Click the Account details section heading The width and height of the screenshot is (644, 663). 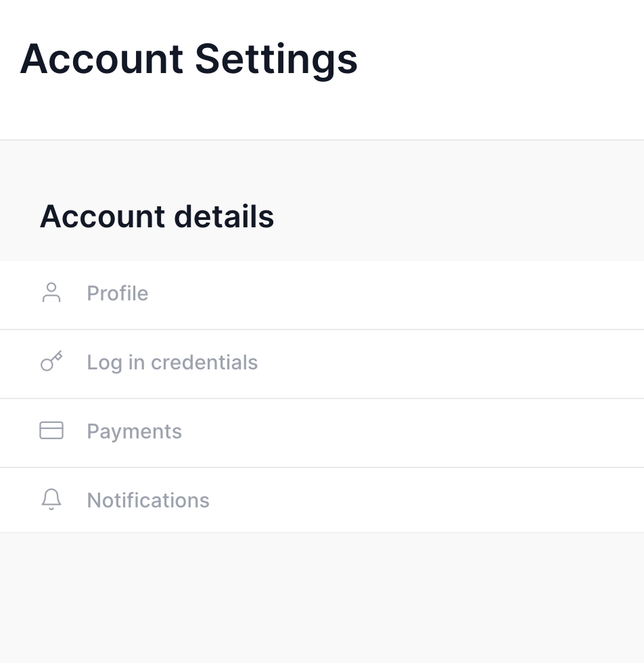click(157, 216)
